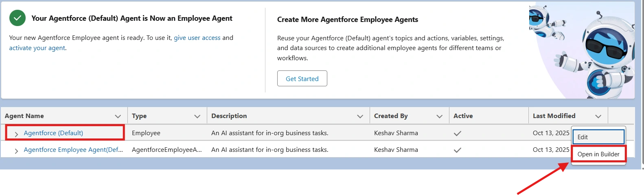The width and height of the screenshot is (644, 195).
Task: Expand the Agentforce (Default) row chevron
Action: (16, 134)
